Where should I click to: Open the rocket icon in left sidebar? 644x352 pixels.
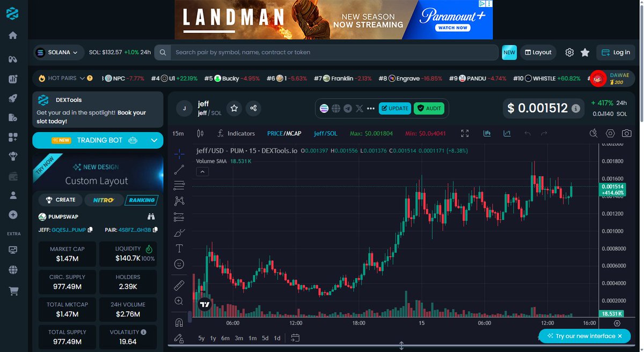[x=13, y=98]
